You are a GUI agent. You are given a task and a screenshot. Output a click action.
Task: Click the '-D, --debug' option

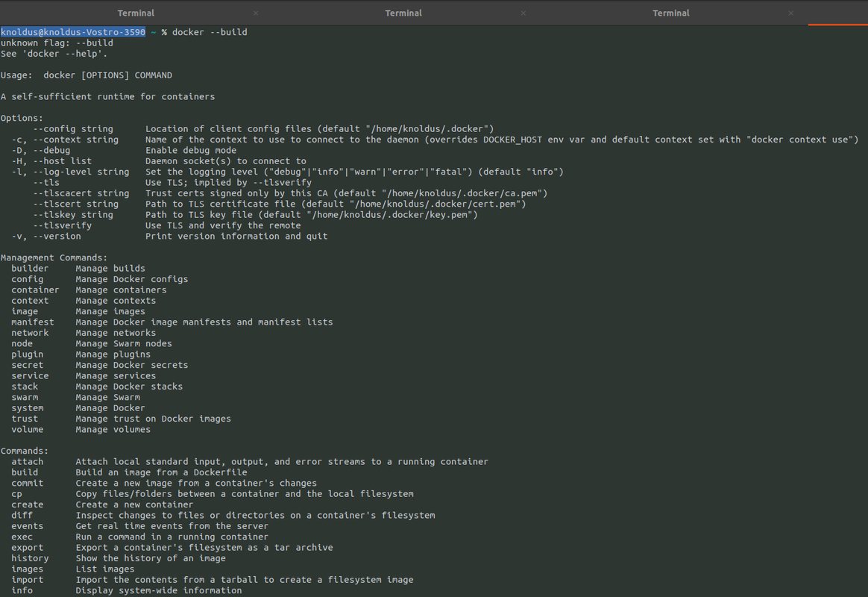41,150
